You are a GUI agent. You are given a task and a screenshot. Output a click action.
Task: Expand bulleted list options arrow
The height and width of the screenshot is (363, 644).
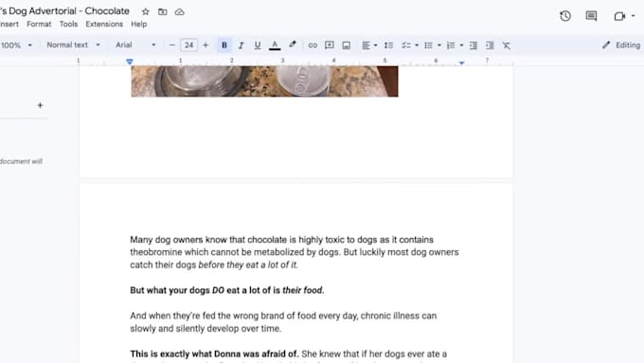(439, 45)
